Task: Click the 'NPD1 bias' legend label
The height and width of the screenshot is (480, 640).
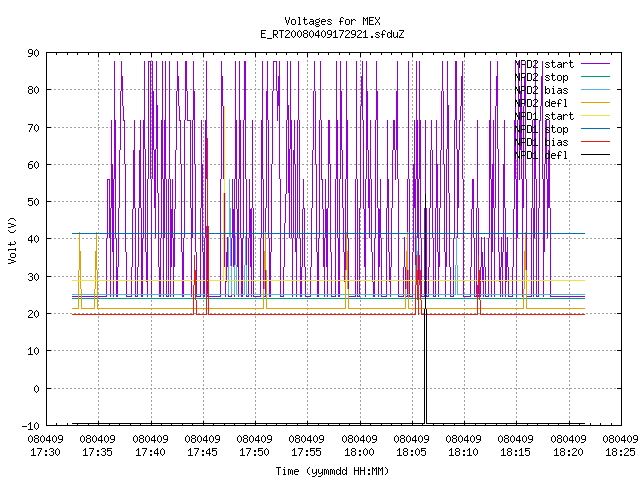Action: coord(541,142)
